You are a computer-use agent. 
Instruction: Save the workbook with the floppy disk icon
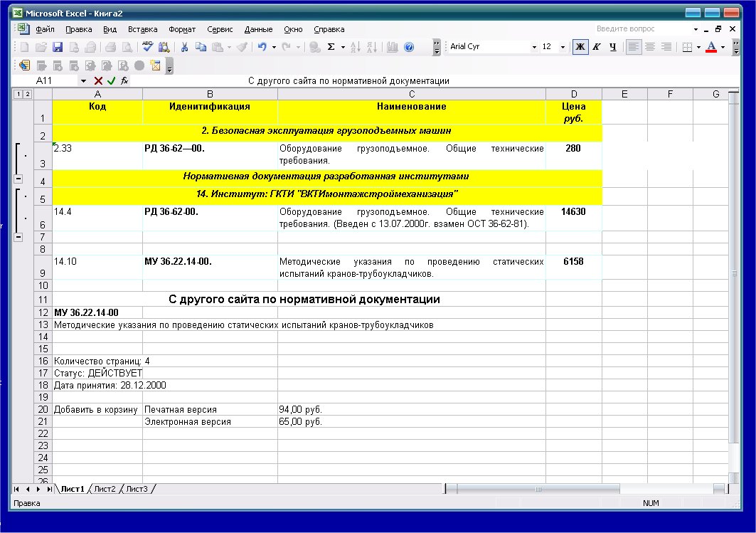coord(58,47)
